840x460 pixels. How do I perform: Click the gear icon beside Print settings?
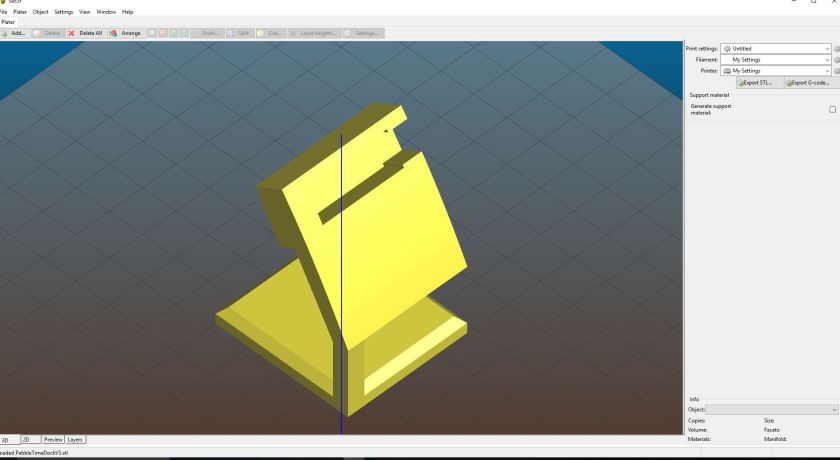tap(837, 48)
